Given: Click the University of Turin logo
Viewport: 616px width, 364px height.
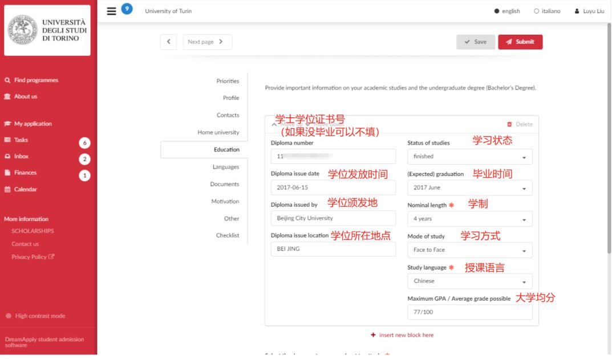Looking at the screenshot, I should (47, 30).
